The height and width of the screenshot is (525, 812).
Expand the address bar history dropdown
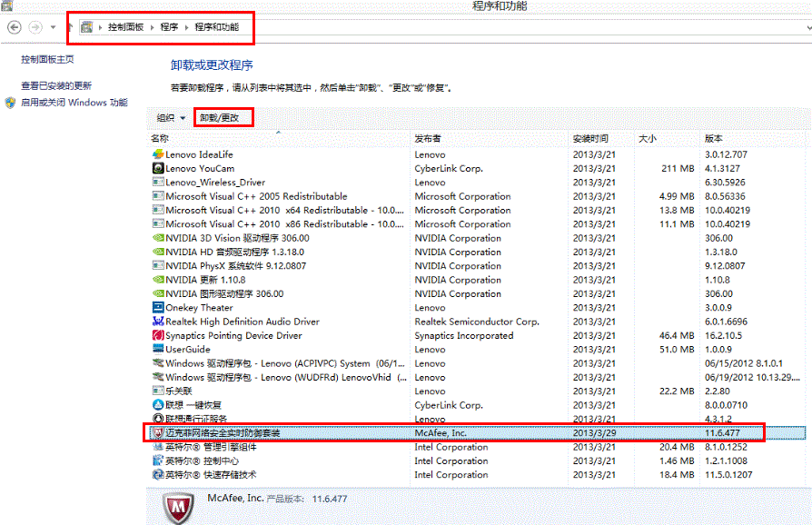[807, 27]
